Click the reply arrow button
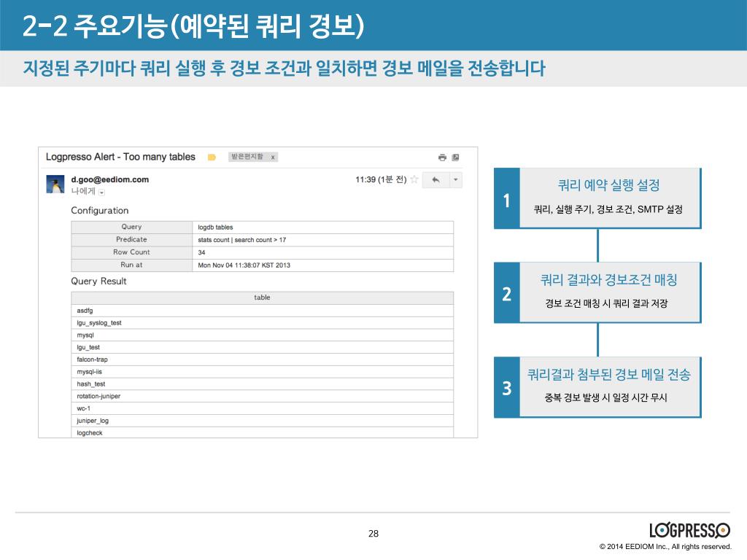747x560 pixels. pyautogui.click(x=436, y=180)
